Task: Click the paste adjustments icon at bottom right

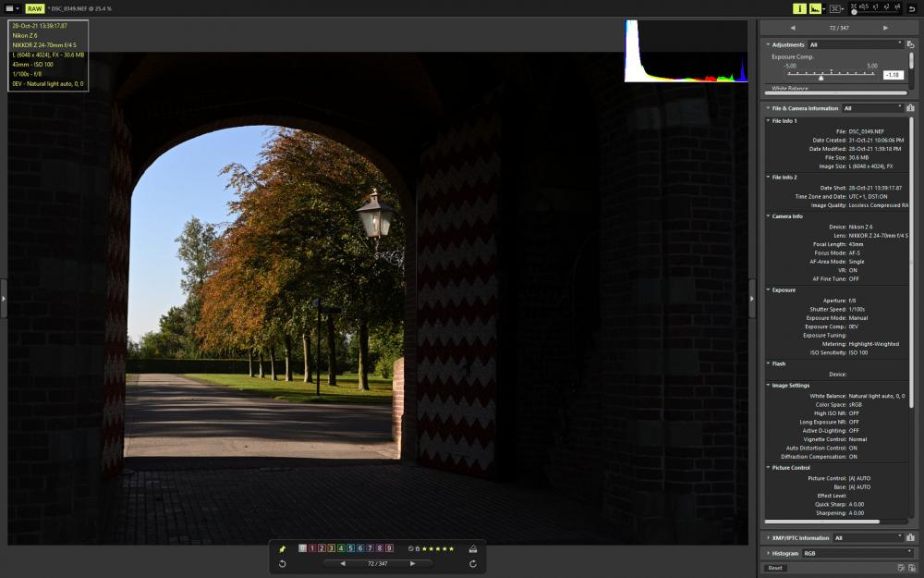Action: click(x=911, y=568)
